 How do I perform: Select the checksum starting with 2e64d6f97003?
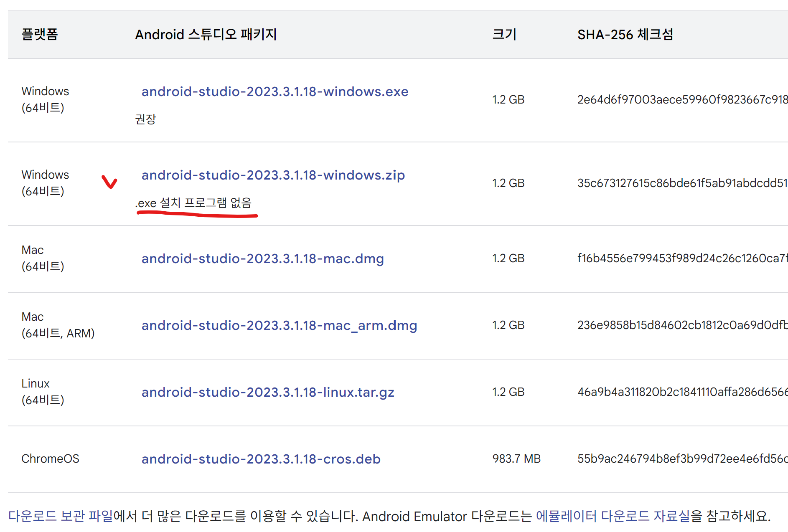pos(682,99)
